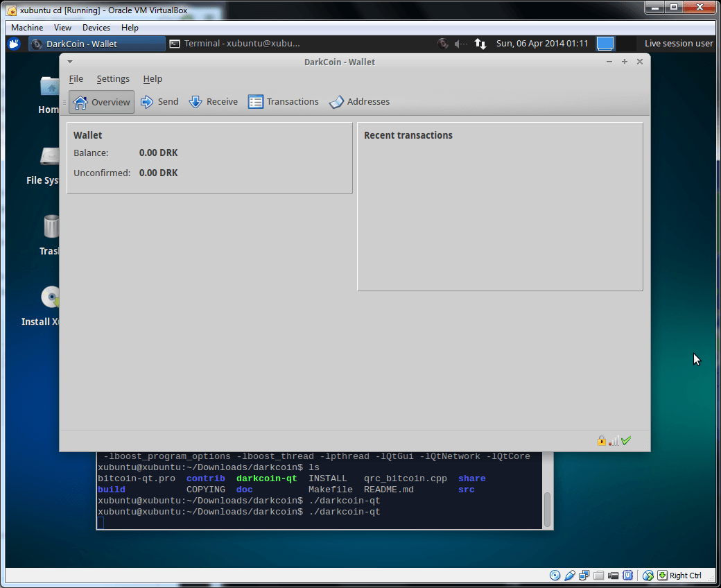
Task: Click Makefile in the terminal listing
Action: coord(331,490)
